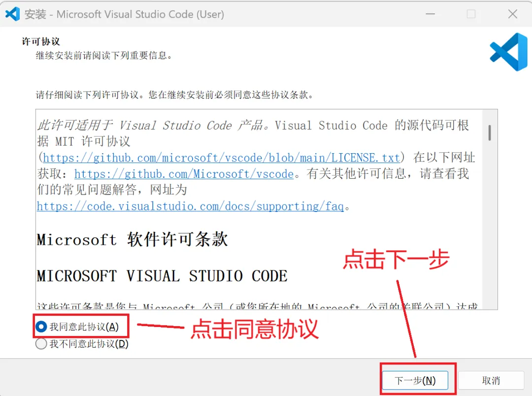Viewport: 532px width, 396px height.
Task: Click the large VS Code logo
Action: [508, 52]
